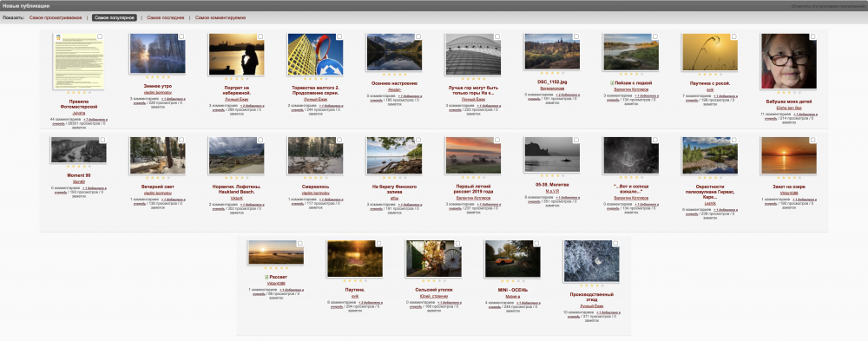Click star rating under MINI - ОСЕНЬ photo
The height and width of the screenshot is (341, 868).
[512, 280]
